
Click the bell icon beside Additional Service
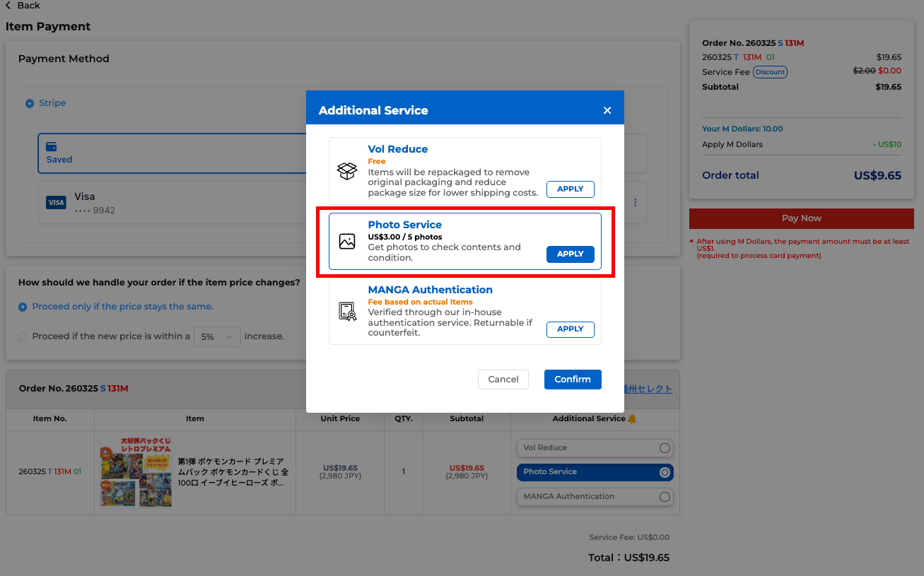pos(632,419)
